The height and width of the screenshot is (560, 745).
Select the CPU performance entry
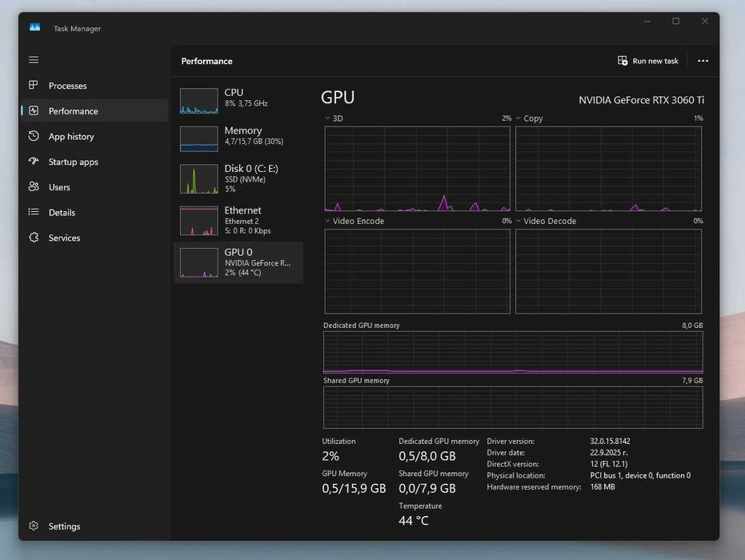click(238, 100)
